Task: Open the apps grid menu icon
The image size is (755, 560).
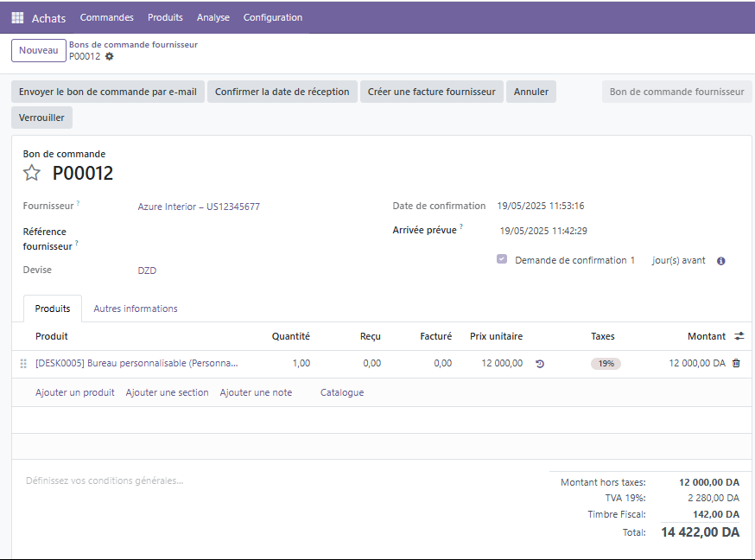Action: tap(17, 18)
